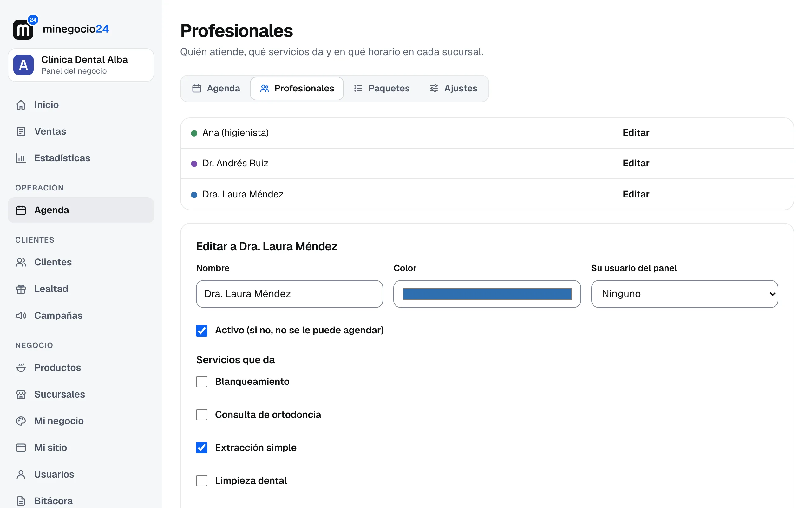
Task: Click the Ana (higienista) name text
Action: point(236,133)
